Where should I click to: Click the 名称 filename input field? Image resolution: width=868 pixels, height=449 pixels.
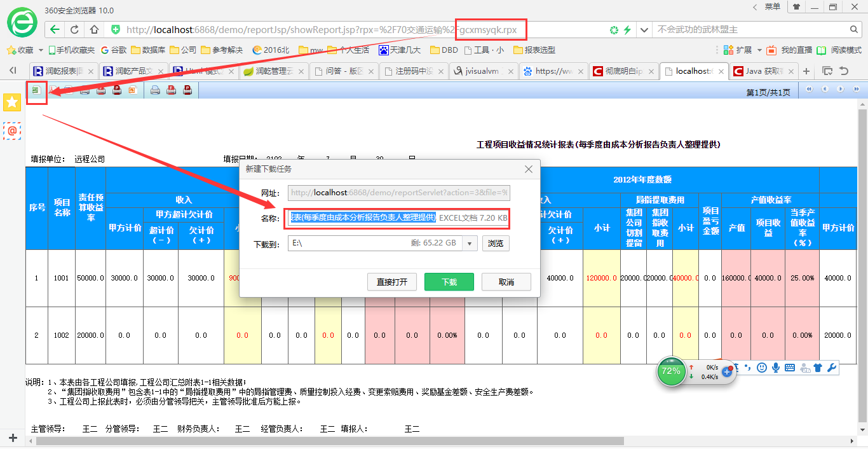(398, 218)
